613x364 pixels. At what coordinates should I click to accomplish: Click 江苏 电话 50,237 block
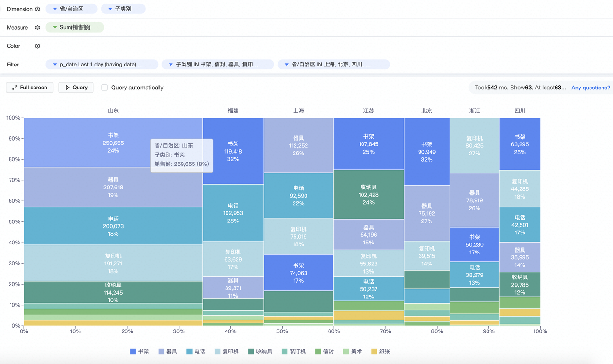click(369, 289)
